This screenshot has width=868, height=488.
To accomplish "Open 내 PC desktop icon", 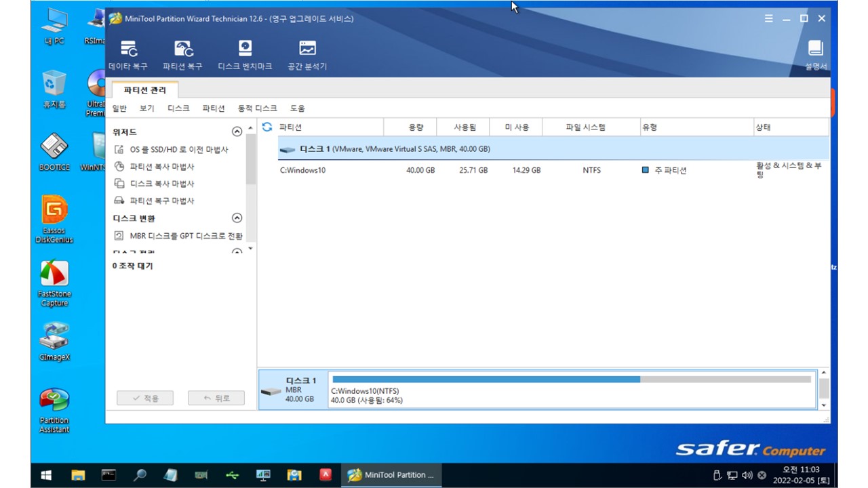I will [54, 27].
